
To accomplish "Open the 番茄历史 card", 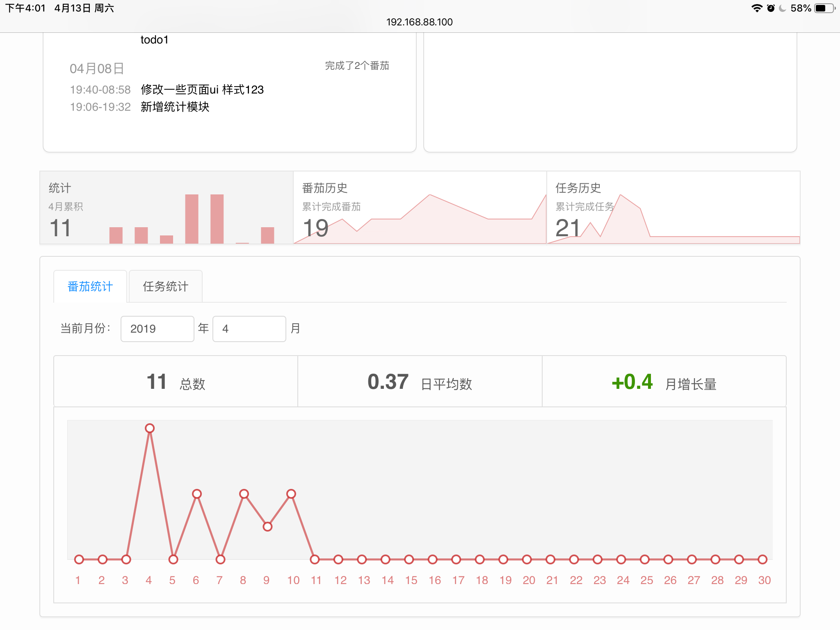I will (420, 208).
